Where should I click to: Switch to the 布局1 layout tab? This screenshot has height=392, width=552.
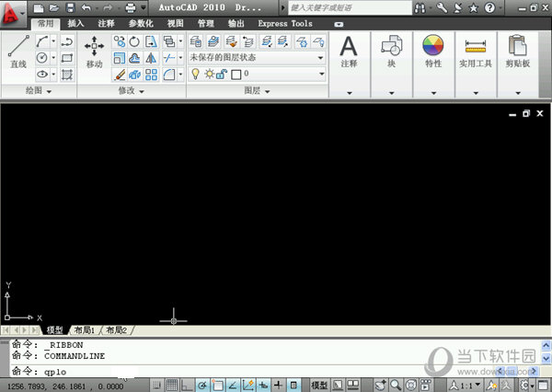click(x=84, y=329)
